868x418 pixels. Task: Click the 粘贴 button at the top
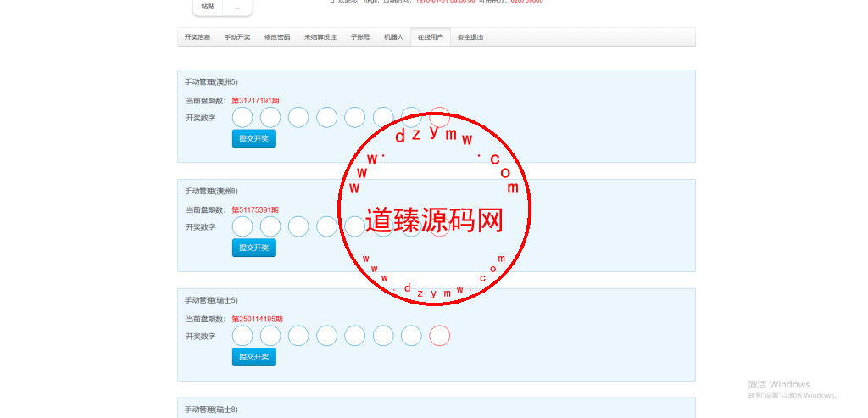click(208, 7)
